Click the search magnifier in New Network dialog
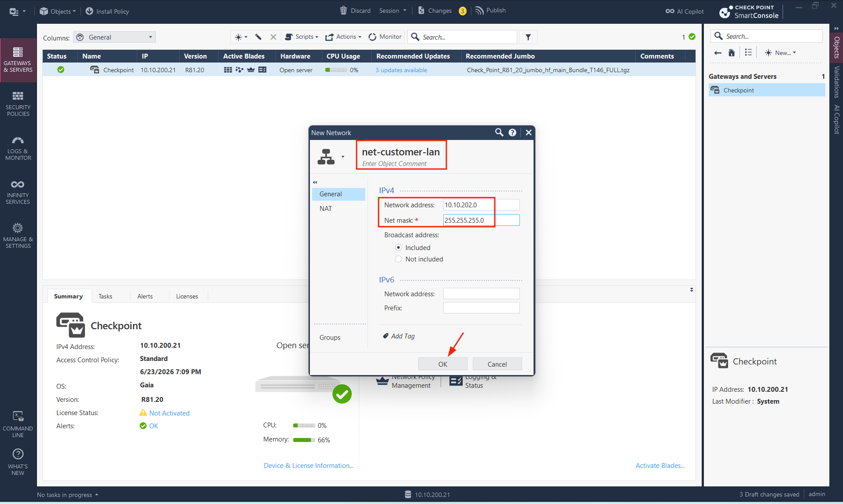 pyautogui.click(x=499, y=132)
